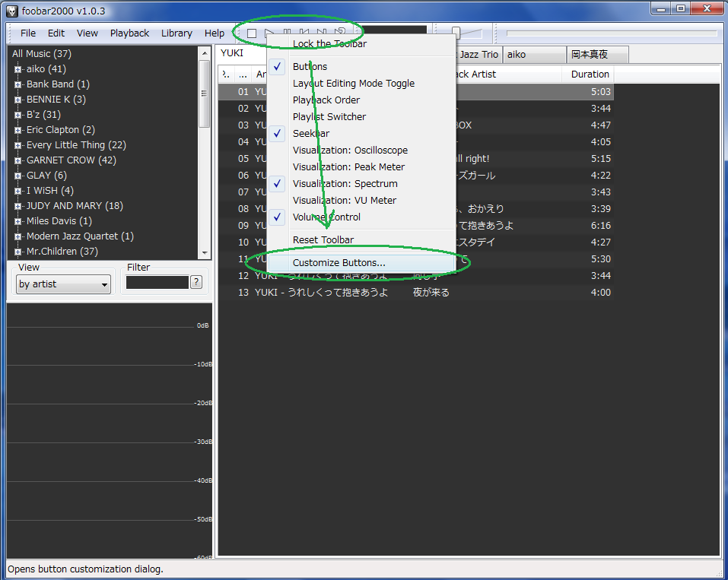This screenshot has height=580, width=728.
Task: Open the 'by artist' view dropdown
Action: pyautogui.click(x=64, y=284)
